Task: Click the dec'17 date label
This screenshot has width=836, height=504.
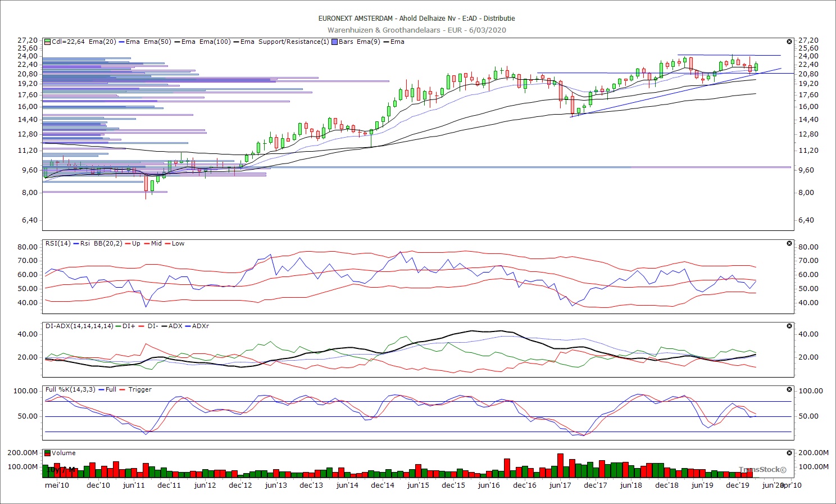Action: click(596, 485)
